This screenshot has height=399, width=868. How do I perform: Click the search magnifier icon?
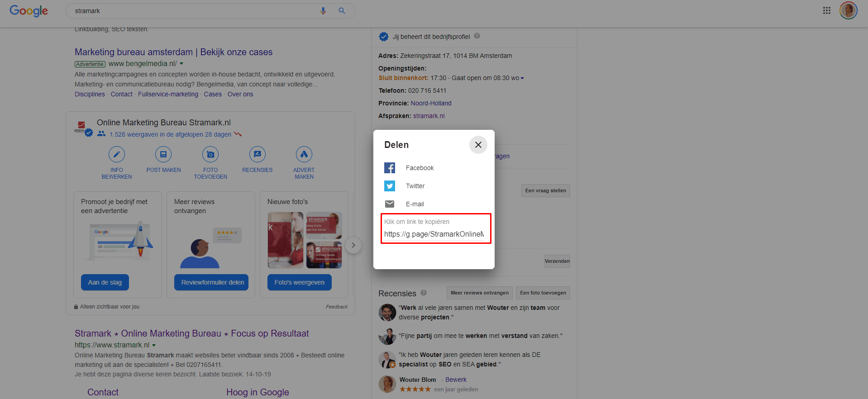click(x=342, y=11)
